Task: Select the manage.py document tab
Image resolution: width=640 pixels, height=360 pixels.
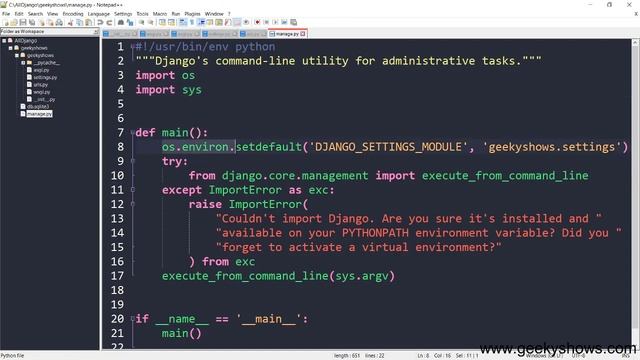Action: (x=287, y=34)
